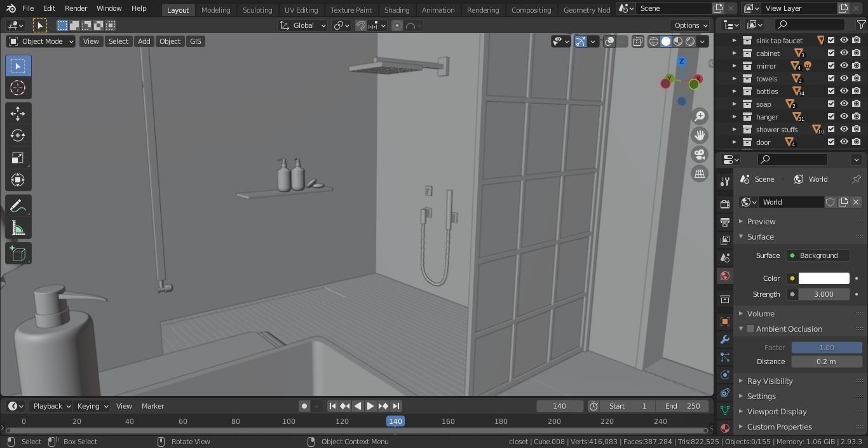Open the File menu

[x=28, y=8]
